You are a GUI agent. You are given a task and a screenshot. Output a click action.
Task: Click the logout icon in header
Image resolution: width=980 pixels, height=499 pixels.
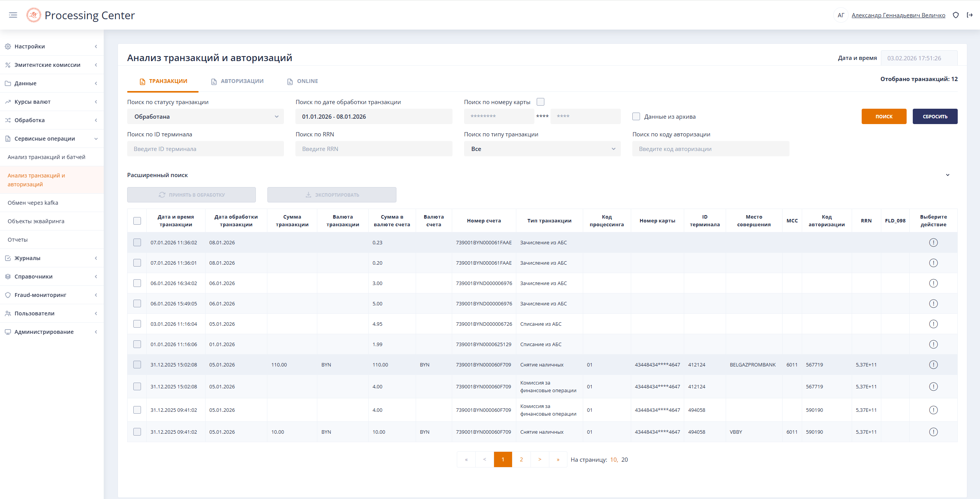click(x=970, y=15)
